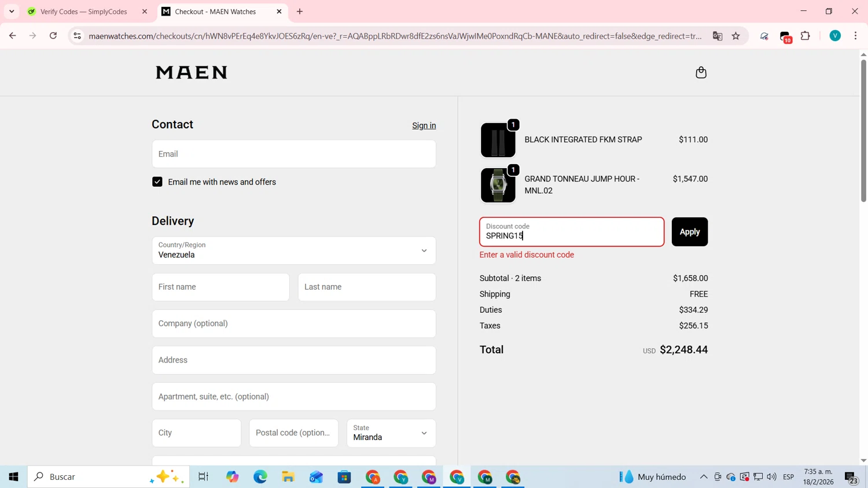Close the Verify Codes SimplyCodes tab
The image size is (868, 488).
(145, 12)
